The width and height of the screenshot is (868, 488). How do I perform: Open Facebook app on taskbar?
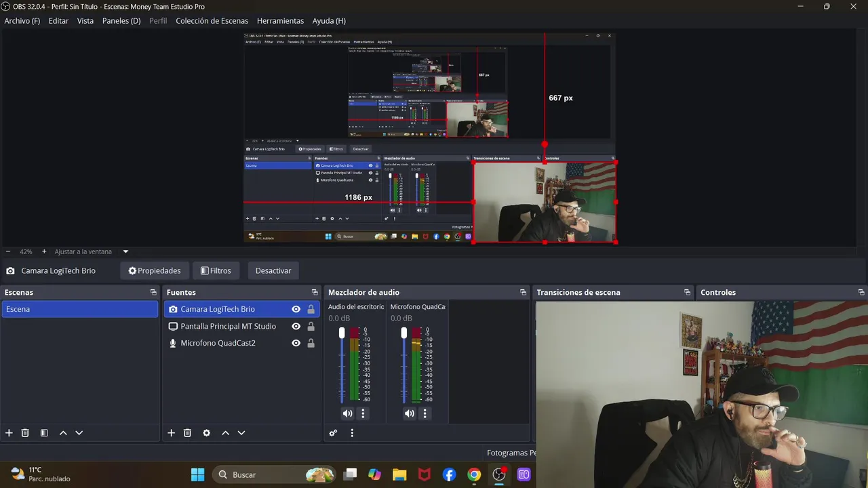[449, 474]
